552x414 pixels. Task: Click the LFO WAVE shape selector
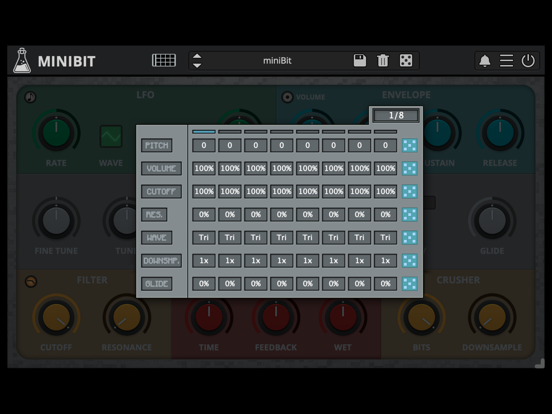(111, 136)
